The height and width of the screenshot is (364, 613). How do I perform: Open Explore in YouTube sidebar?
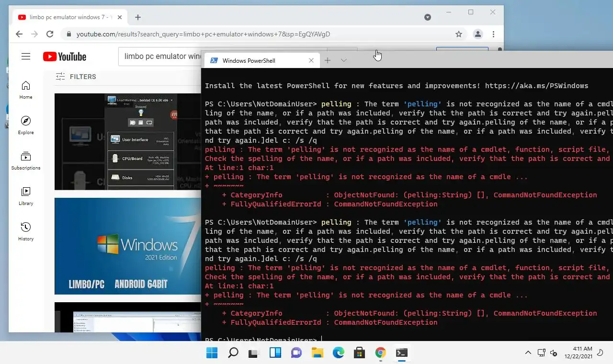[26, 125]
